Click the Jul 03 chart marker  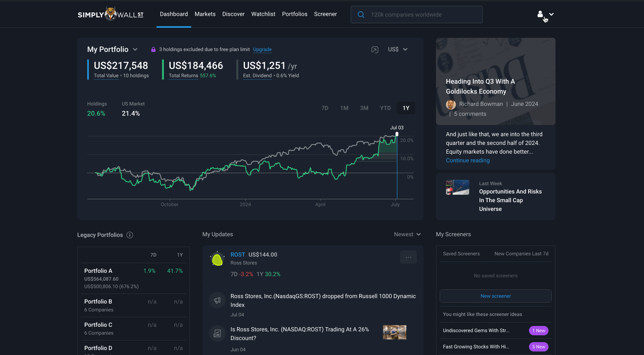click(x=397, y=134)
